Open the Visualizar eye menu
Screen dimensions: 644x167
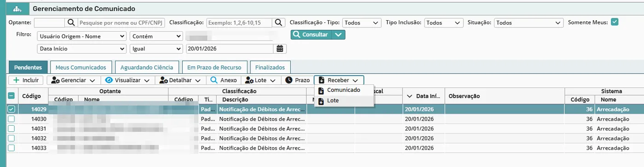click(x=127, y=80)
